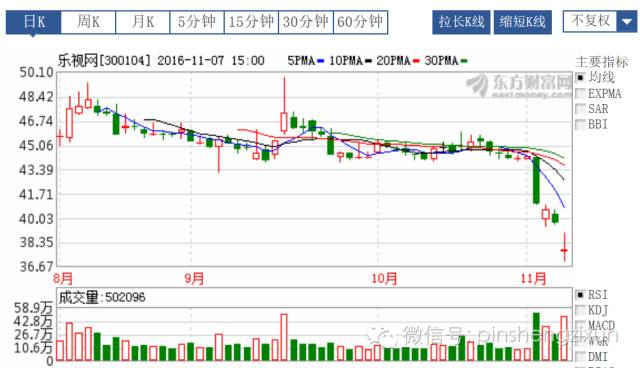640x368 pixels.
Task: Click the 8月 axis label
Action: (63, 279)
